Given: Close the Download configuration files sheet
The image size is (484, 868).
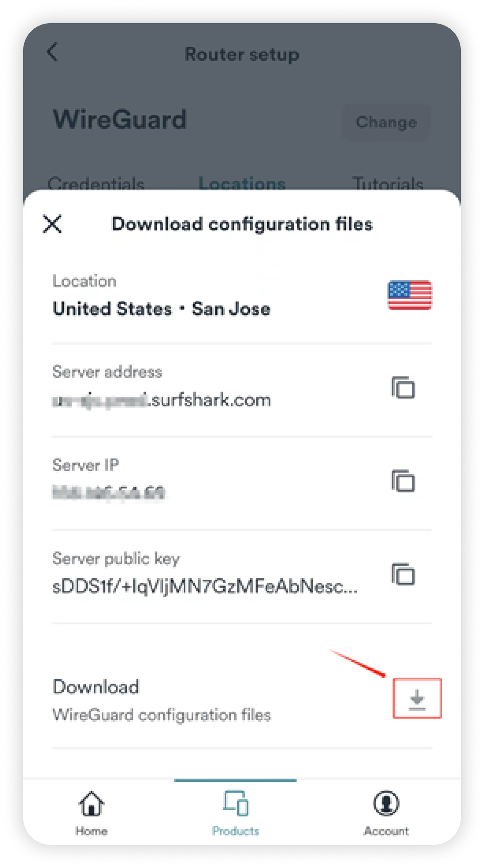Looking at the screenshot, I should pos(52,224).
